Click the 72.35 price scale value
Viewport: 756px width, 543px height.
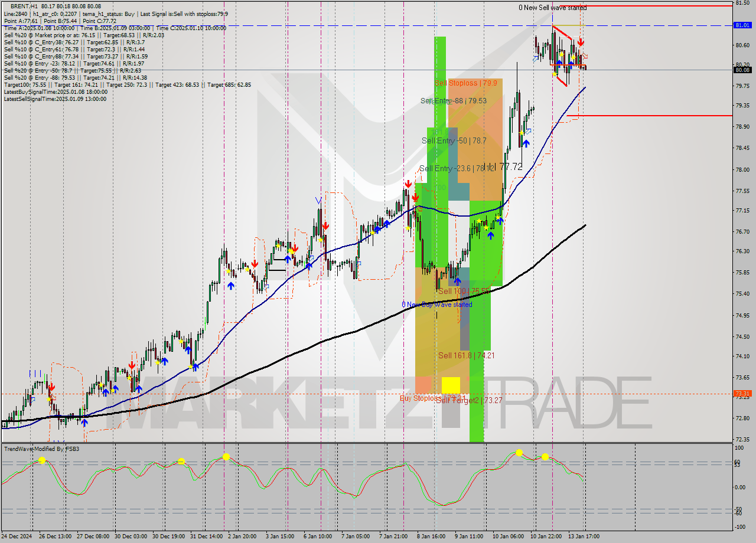(x=742, y=440)
